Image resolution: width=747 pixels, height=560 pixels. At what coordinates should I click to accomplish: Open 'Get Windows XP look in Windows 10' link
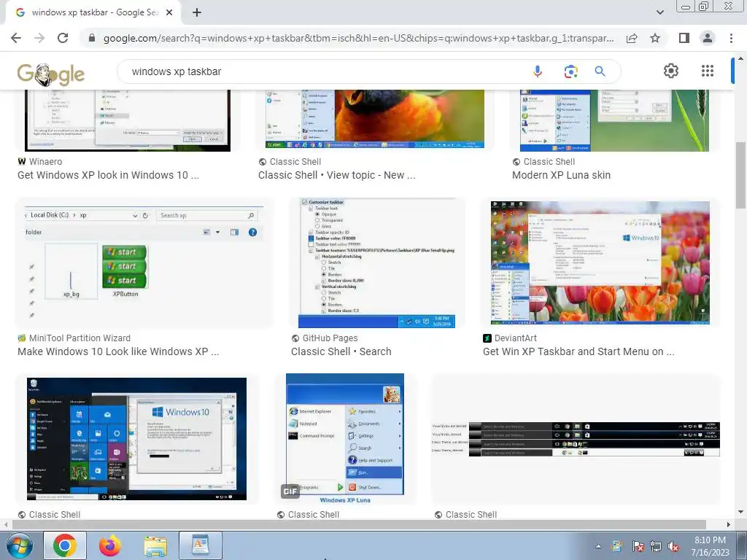[x=108, y=175]
